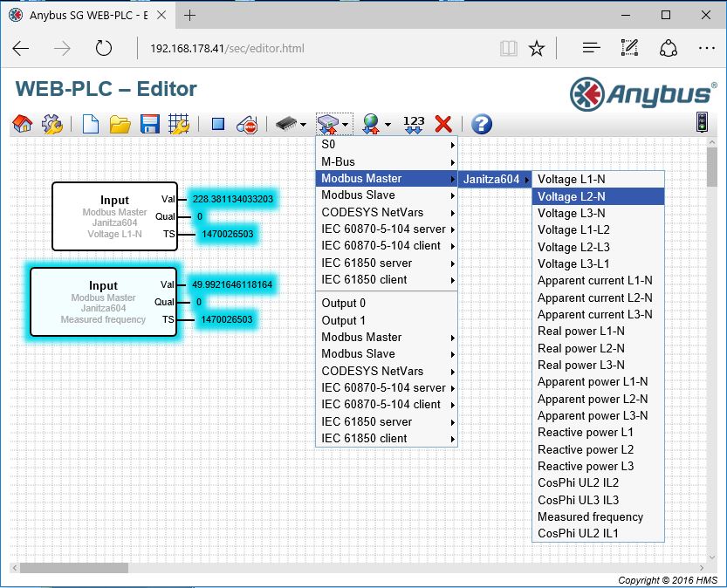Open a new browser tab
This screenshot has width=727, height=588.
[x=189, y=16]
